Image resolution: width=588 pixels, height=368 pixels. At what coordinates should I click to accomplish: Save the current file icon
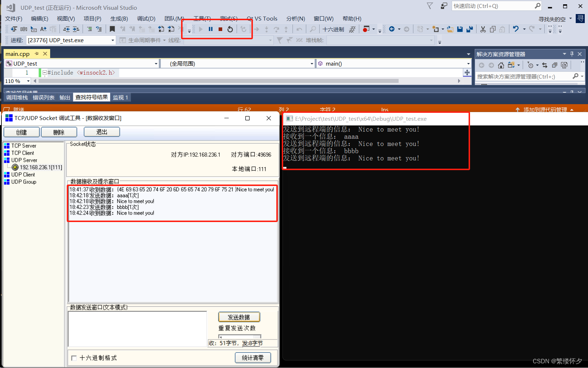(x=460, y=29)
